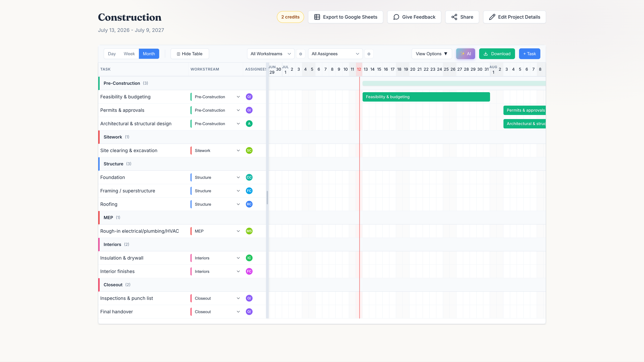Select the Month view tab
Image resolution: width=644 pixels, height=362 pixels.
(x=149, y=54)
